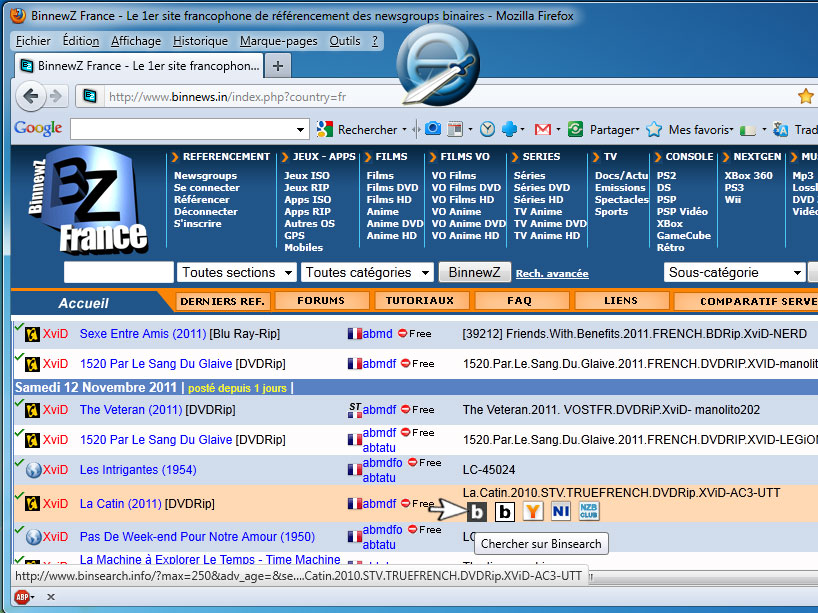818x613 pixels.
Task: Expand the Google search box dropdown arrow
Action: pos(300,129)
